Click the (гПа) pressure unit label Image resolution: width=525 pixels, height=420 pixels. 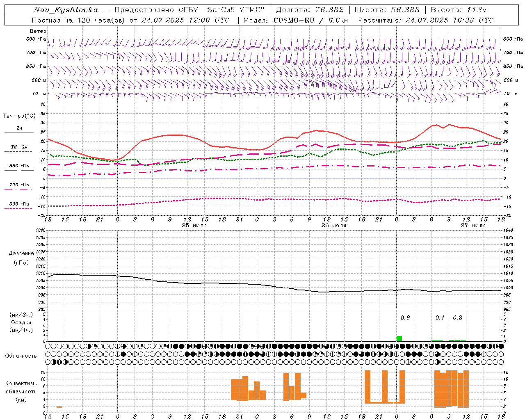[x=21, y=263]
